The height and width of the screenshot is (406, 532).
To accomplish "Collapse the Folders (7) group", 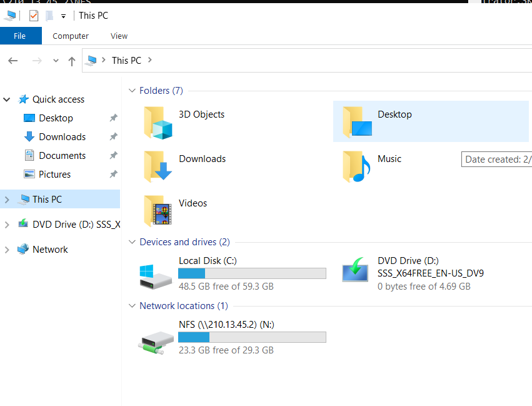I will (132, 91).
